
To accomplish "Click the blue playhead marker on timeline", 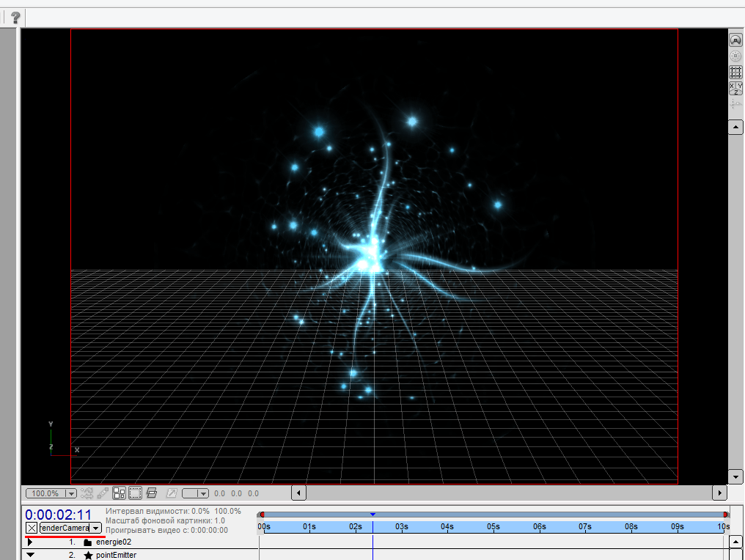I will click(373, 515).
